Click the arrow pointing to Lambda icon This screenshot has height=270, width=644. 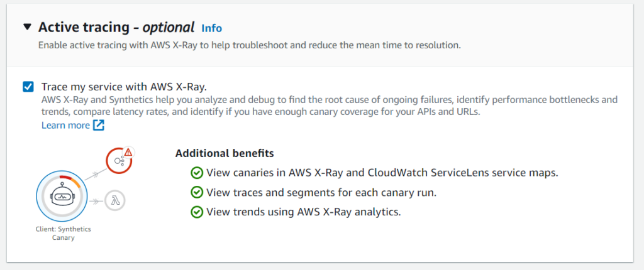coord(96,201)
